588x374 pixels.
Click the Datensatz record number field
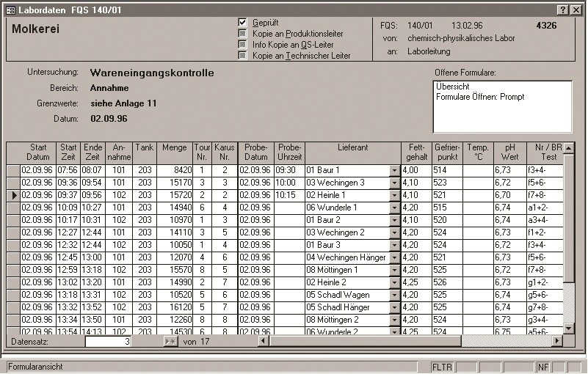(x=109, y=341)
